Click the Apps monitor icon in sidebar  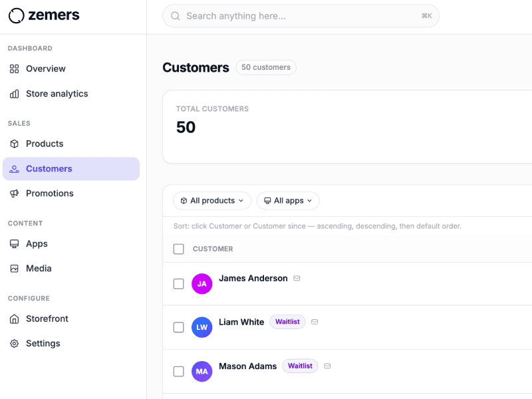[14, 244]
